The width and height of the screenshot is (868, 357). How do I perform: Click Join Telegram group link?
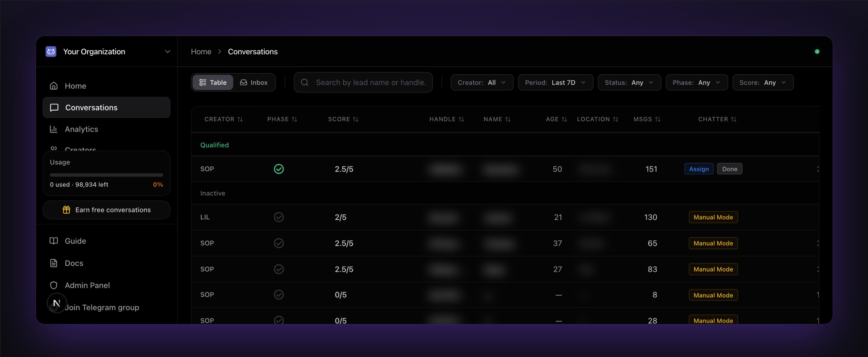point(102,307)
